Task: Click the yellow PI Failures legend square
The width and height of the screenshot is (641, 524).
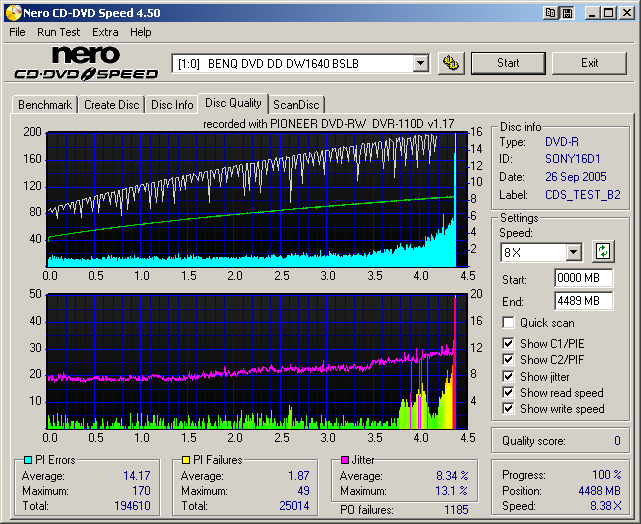Action: pos(186,460)
